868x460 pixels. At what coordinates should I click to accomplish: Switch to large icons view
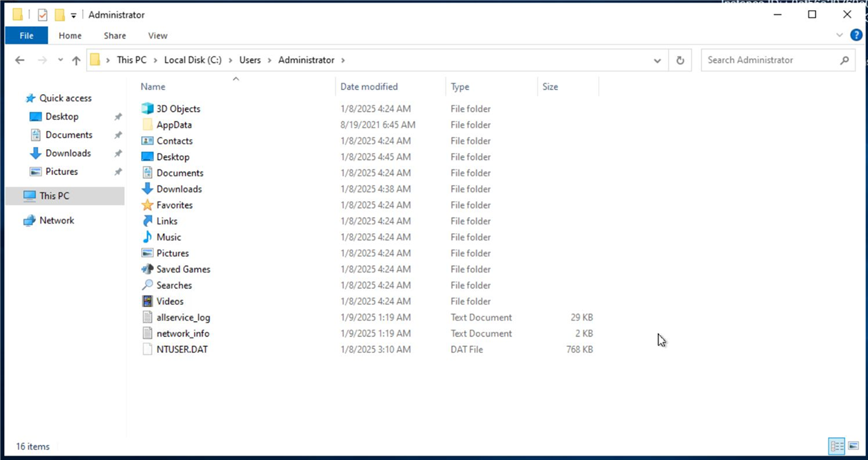pos(853,446)
